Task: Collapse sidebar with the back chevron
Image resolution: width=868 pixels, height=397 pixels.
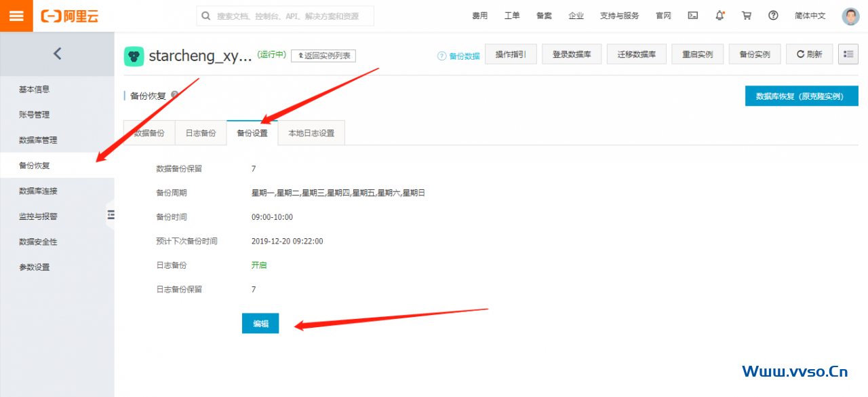Action: click(57, 54)
